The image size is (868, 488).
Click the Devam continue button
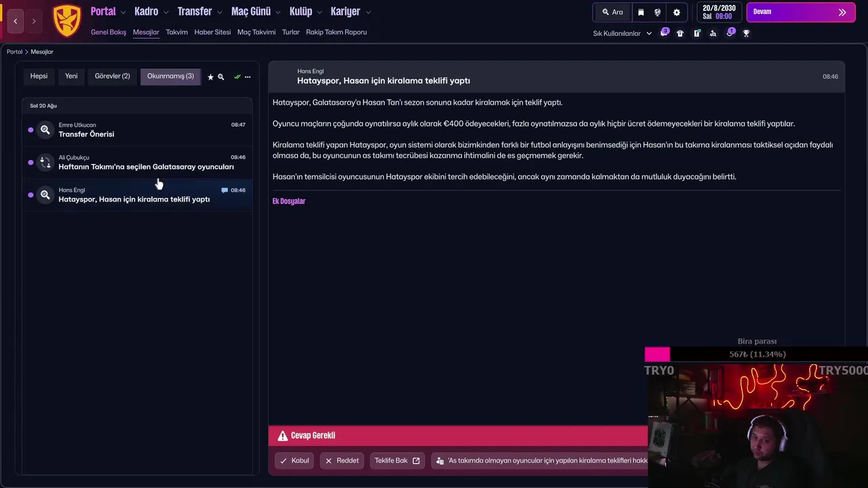(800, 12)
